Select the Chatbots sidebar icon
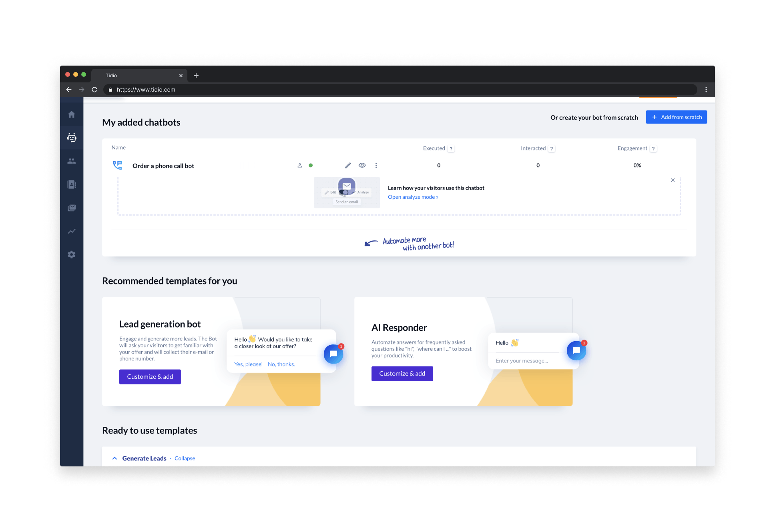Screen dimensions: 775x532 tap(72, 138)
